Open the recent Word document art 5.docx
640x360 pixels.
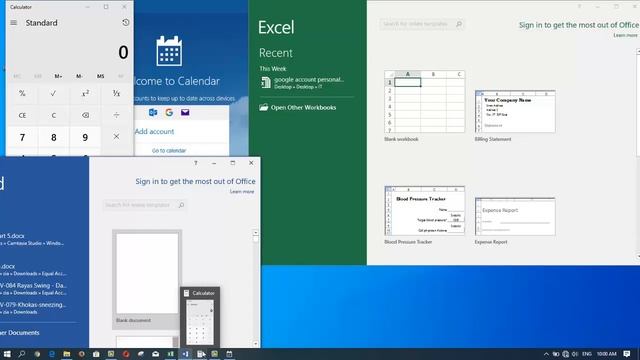click(33, 239)
